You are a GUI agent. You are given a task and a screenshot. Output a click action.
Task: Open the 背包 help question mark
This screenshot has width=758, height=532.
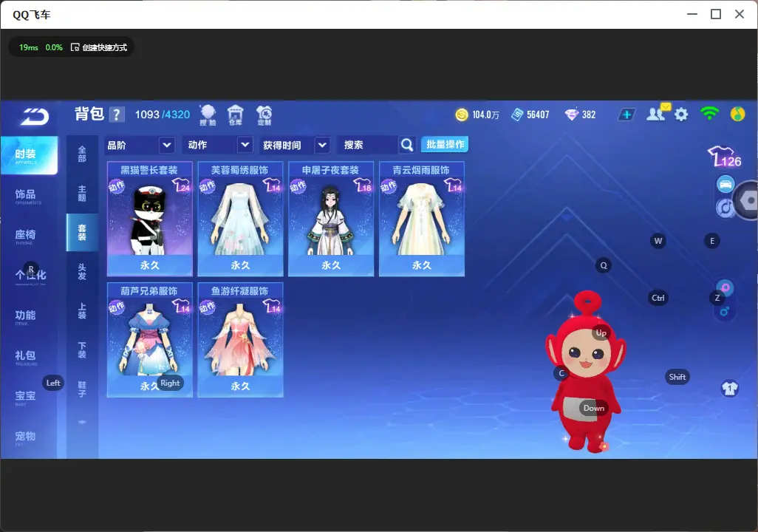click(x=117, y=115)
